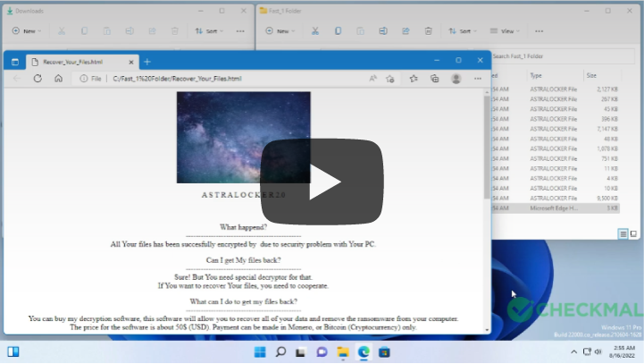Screen dimensions: 644x364
Task: Open Edge Settings and more menu
Action: (478, 79)
